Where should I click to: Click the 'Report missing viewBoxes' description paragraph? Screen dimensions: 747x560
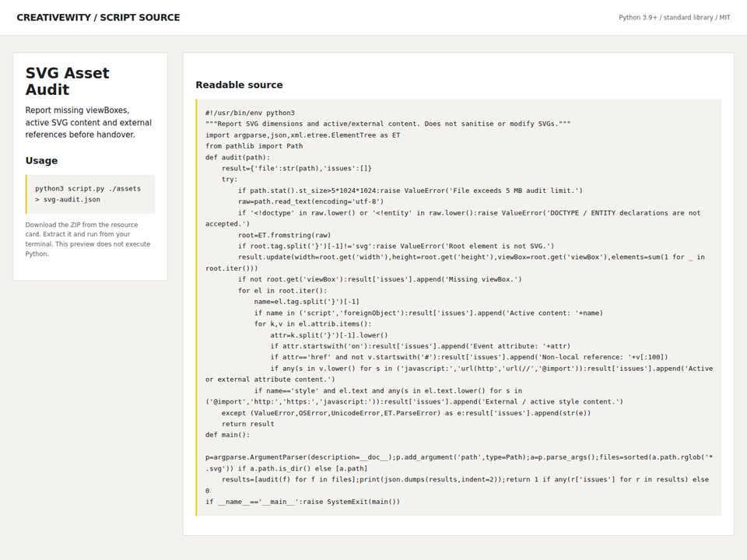[x=88, y=122]
